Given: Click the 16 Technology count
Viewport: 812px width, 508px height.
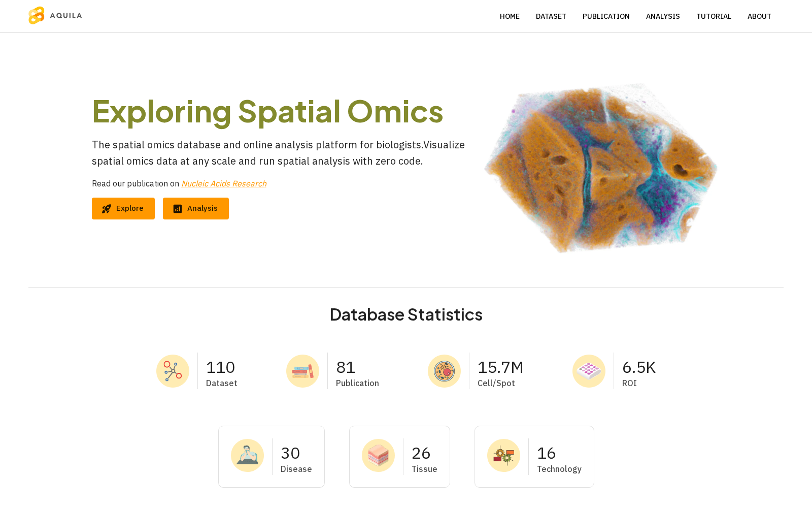Looking at the screenshot, I should coord(547,453).
